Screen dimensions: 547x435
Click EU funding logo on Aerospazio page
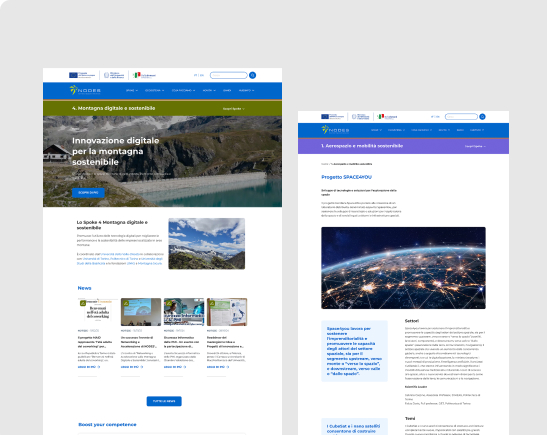tap(332, 117)
